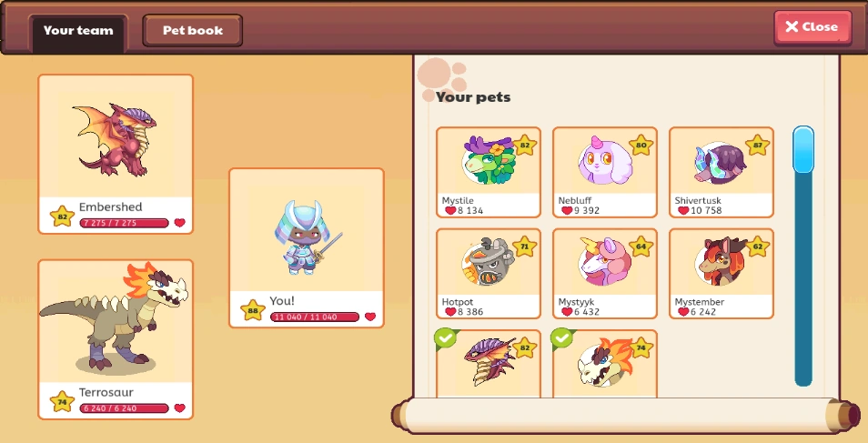Click the Embershed red health bar

click(124, 223)
